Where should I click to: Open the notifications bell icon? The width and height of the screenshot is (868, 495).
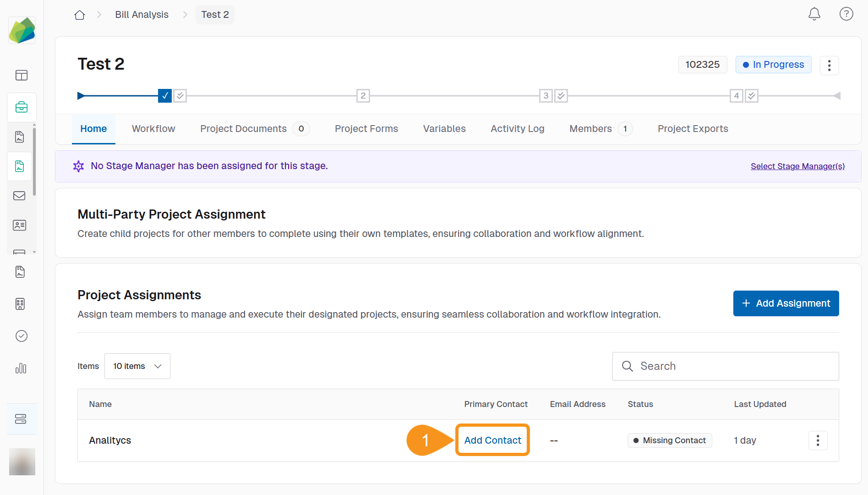tap(814, 14)
